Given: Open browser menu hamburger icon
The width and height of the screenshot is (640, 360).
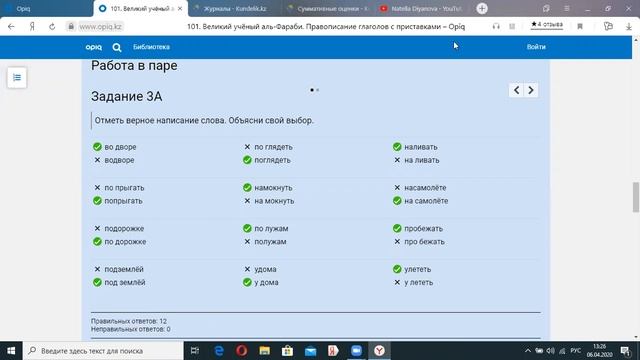Looking at the screenshot, I should [x=567, y=9].
